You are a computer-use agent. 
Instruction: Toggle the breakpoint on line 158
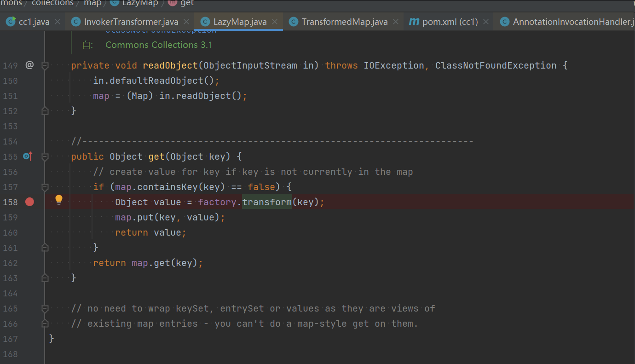click(29, 202)
